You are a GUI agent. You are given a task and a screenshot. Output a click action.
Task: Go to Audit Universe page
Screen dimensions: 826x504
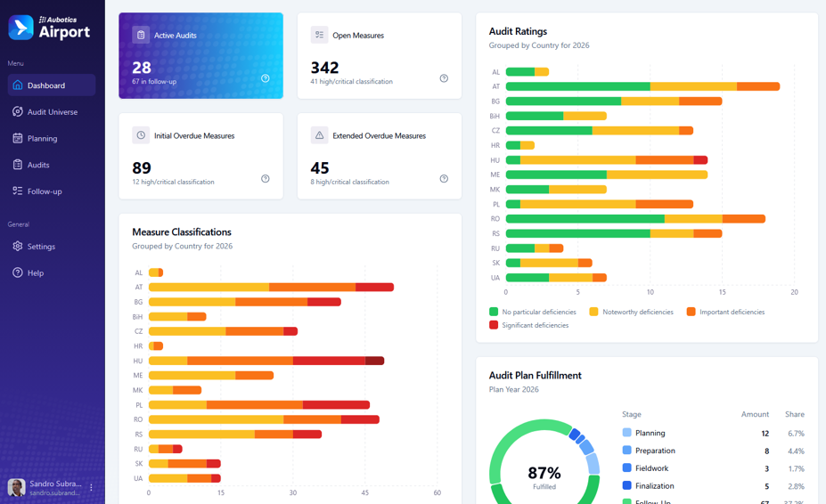coord(52,111)
